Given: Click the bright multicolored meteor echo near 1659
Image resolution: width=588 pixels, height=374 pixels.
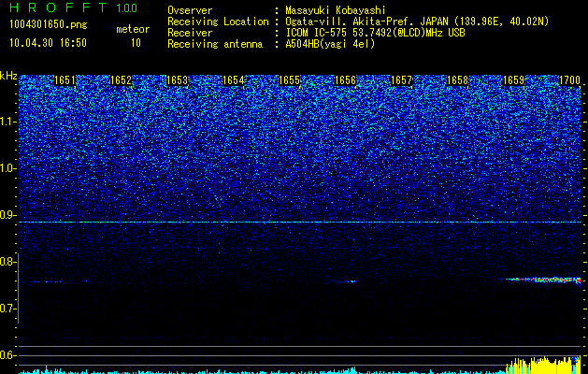Looking at the screenshot, I should click(543, 280).
